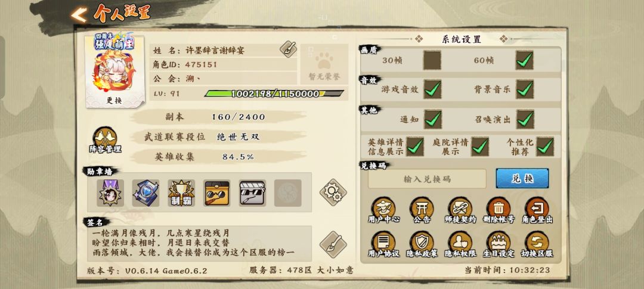Click the 输入兑换码 code input field
Screen dimensions: 644x289
tap(427, 179)
